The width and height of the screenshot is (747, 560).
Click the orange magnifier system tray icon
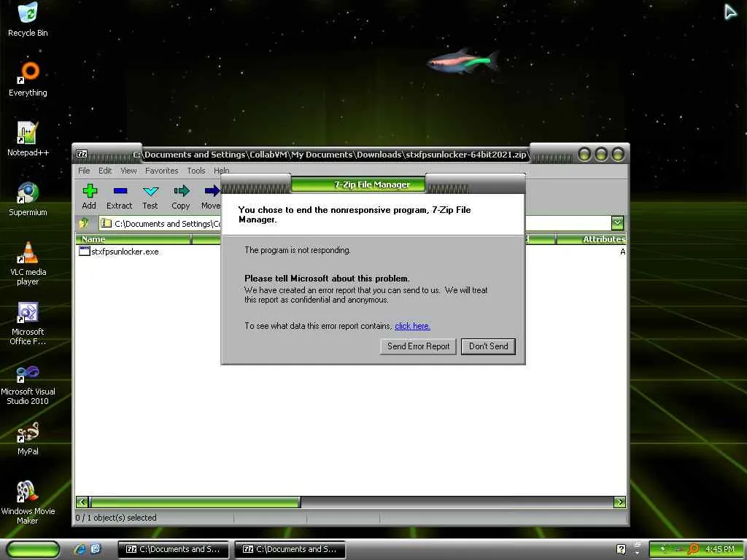pyautogui.click(x=693, y=549)
